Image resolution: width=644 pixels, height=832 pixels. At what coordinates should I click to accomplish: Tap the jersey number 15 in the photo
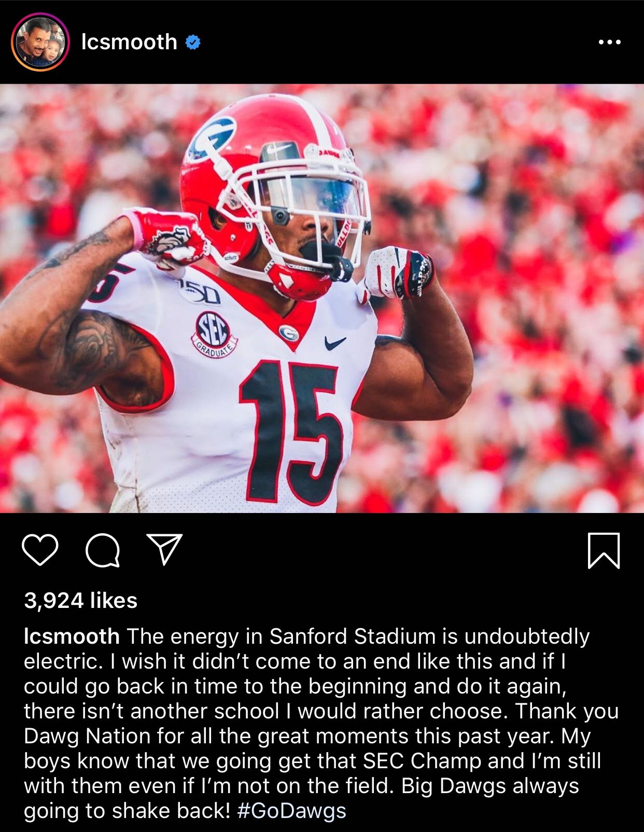(x=290, y=432)
